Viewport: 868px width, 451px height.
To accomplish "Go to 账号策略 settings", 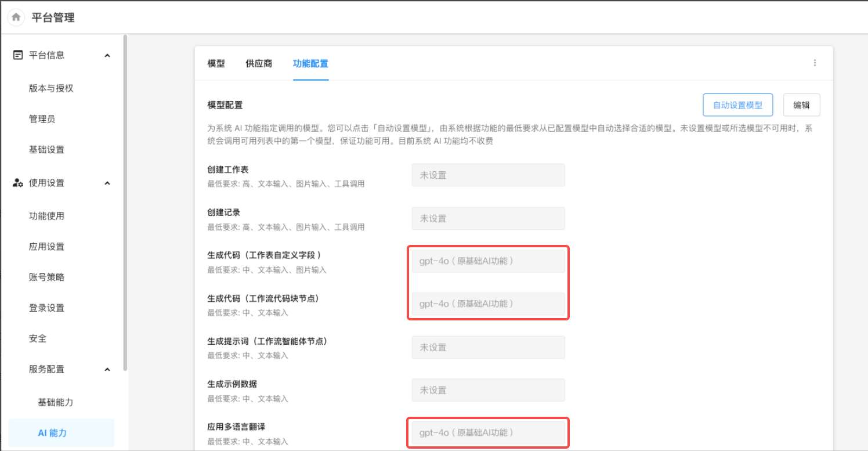I will pyautogui.click(x=46, y=277).
